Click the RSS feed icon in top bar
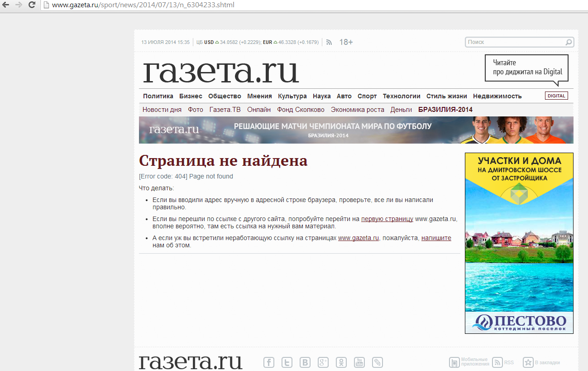The image size is (588, 371). pyautogui.click(x=329, y=42)
